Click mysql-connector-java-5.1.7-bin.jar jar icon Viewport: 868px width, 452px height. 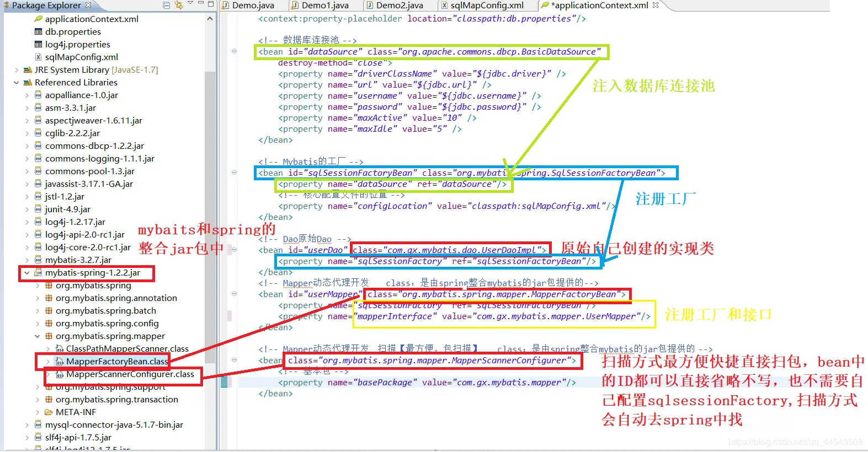point(38,424)
